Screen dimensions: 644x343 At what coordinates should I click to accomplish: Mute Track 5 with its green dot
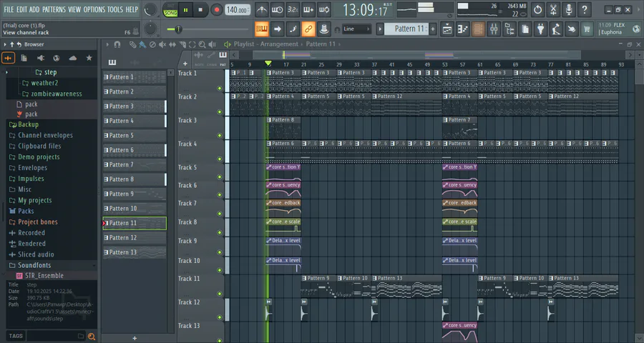(220, 177)
